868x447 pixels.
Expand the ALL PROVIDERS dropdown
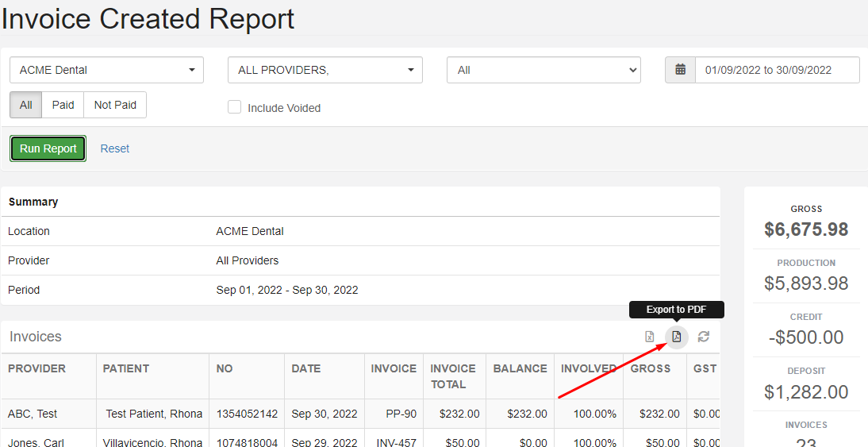coord(325,70)
